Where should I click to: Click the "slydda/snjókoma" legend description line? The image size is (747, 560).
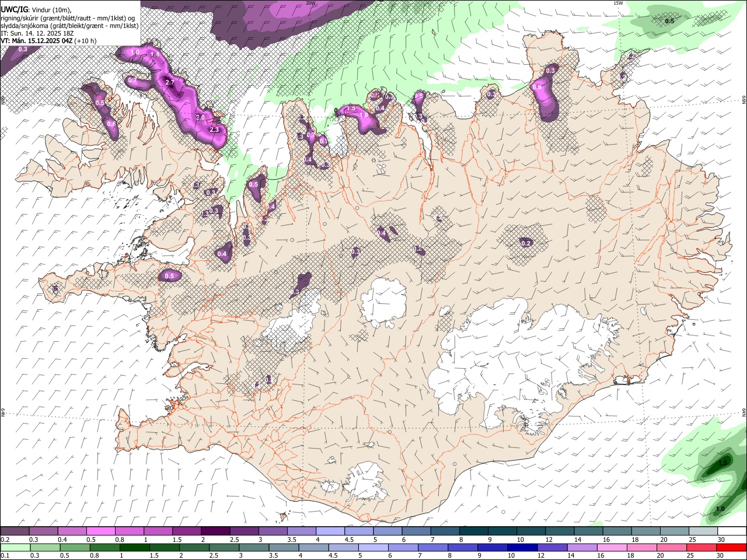pos(69,26)
